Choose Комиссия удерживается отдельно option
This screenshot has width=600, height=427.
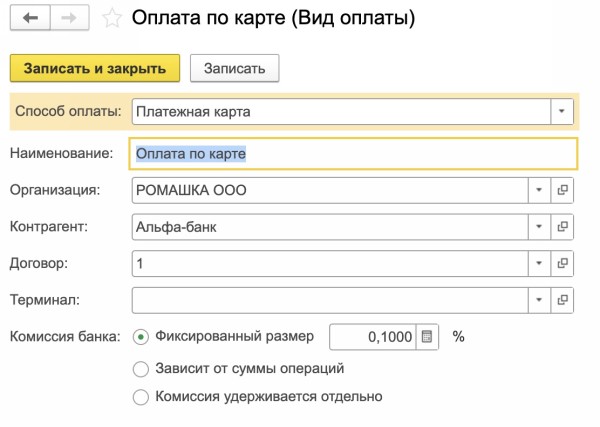[140, 397]
